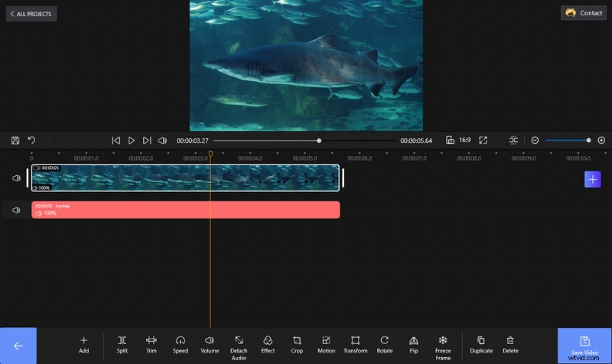Undo the last action
The width and height of the screenshot is (612, 364).
pos(31,141)
